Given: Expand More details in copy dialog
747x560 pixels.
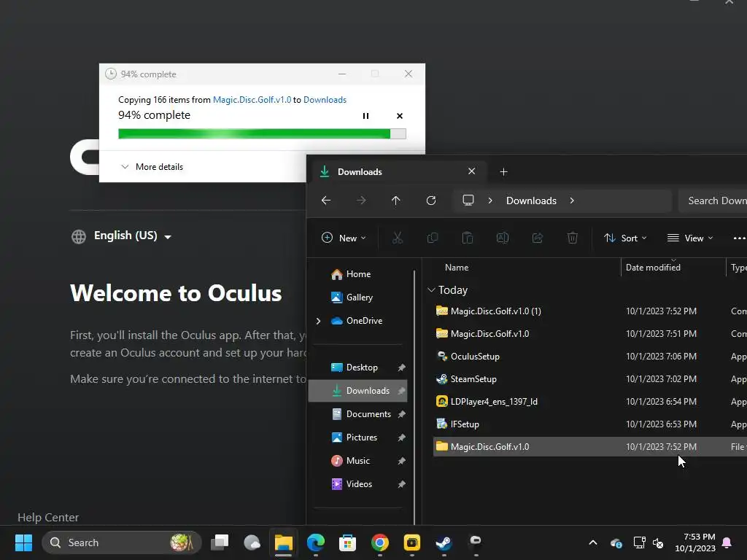Looking at the screenshot, I should 152,167.
